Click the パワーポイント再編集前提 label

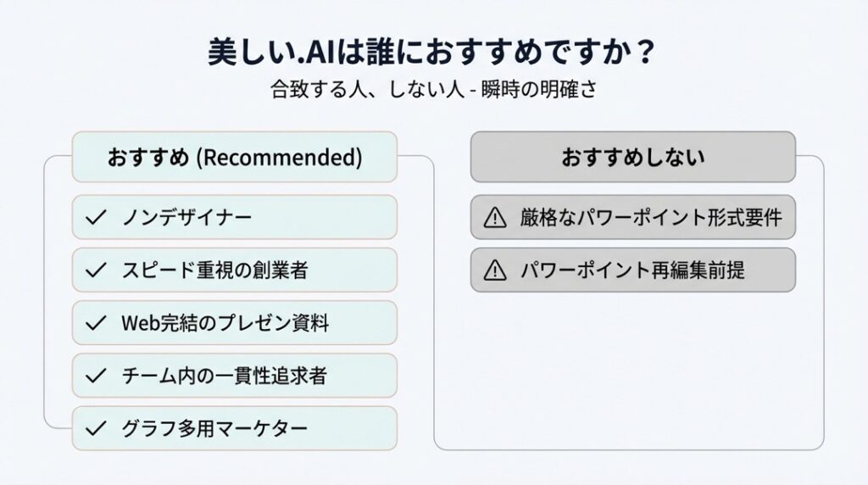(633, 270)
